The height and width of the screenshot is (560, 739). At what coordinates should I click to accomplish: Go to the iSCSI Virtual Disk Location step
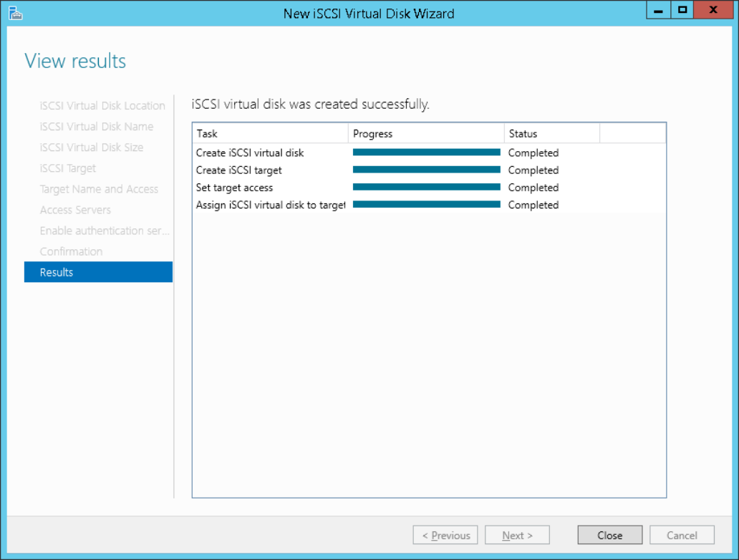click(102, 105)
